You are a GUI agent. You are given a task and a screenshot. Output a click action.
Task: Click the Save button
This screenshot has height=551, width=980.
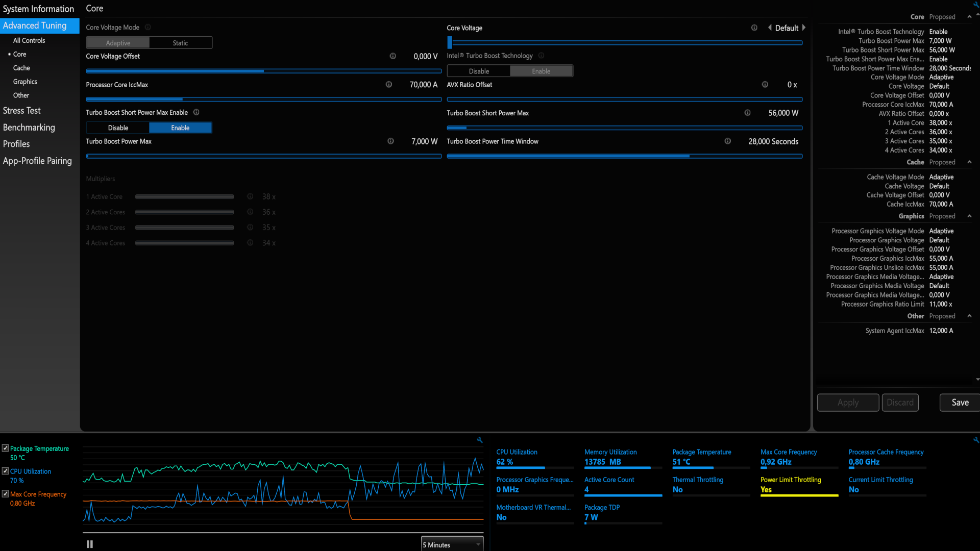point(960,403)
